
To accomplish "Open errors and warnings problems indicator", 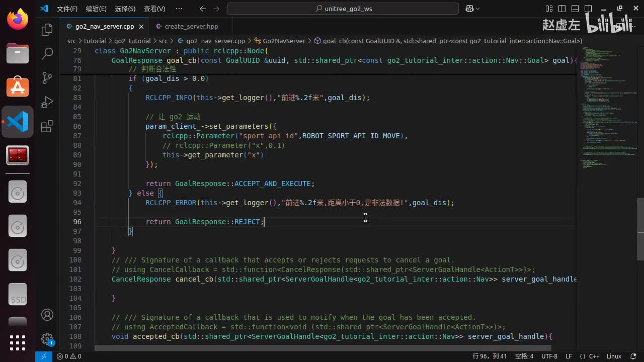I will [x=69, y=356].
